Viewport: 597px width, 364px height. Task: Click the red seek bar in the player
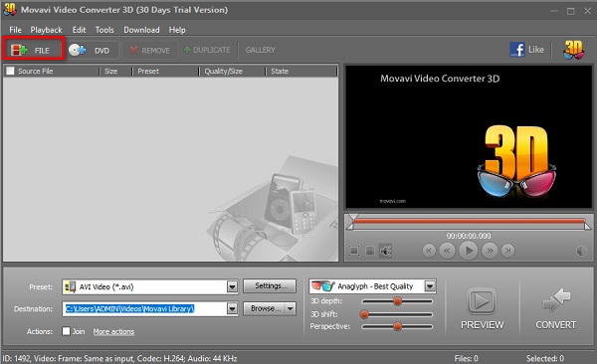pos(469,221)
